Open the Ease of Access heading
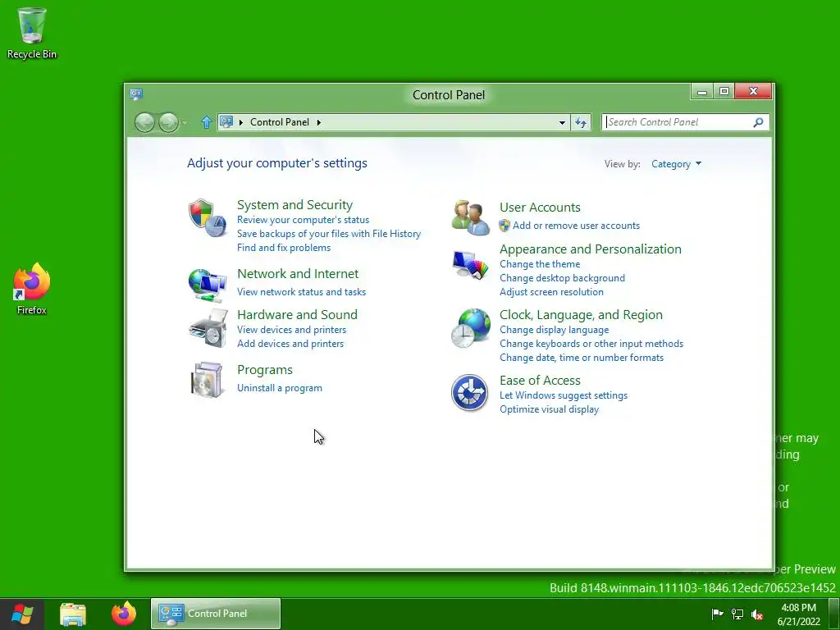 (x=540, y=381)
